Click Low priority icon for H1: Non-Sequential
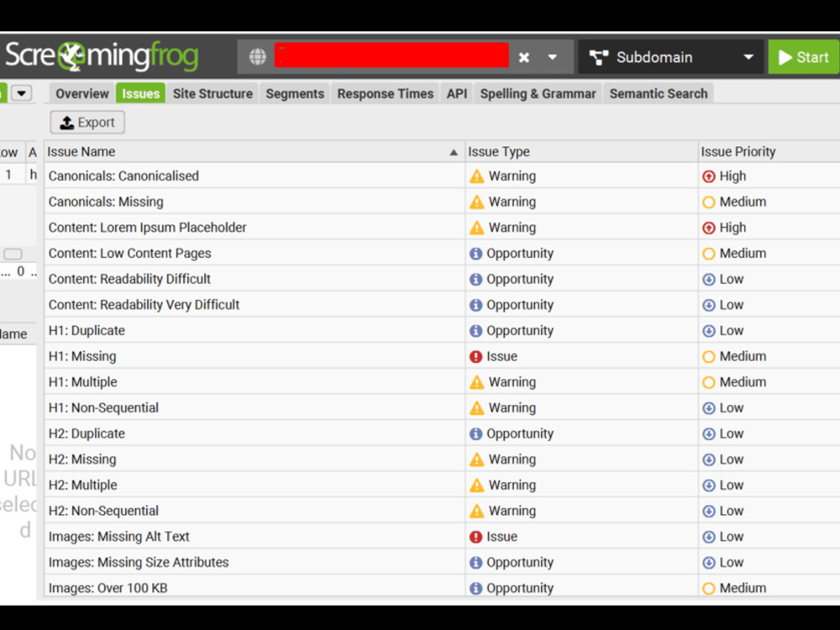 [709, 407]
